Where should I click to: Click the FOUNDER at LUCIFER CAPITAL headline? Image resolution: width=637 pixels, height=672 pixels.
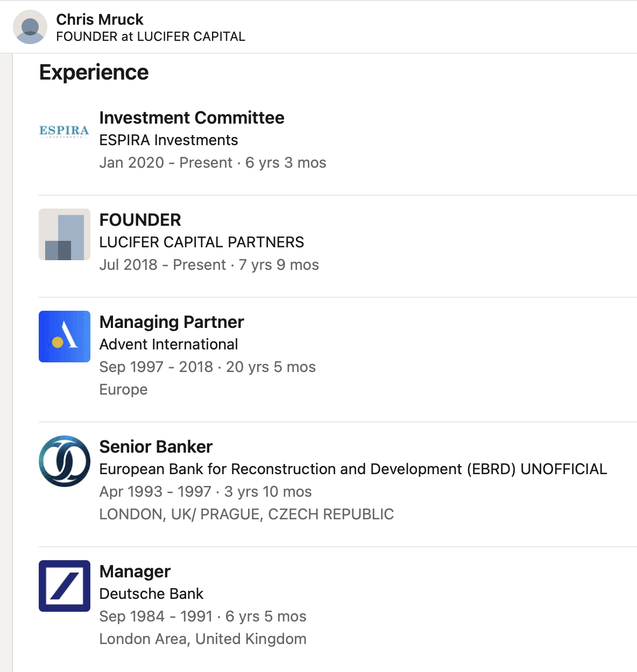[x=151, y=37]
